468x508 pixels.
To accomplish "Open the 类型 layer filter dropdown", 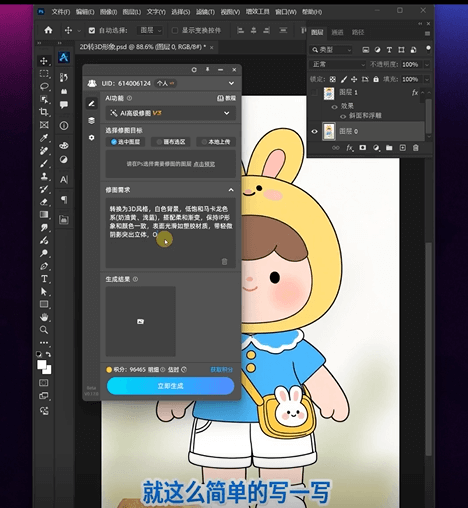I will [x=331, y=50].
